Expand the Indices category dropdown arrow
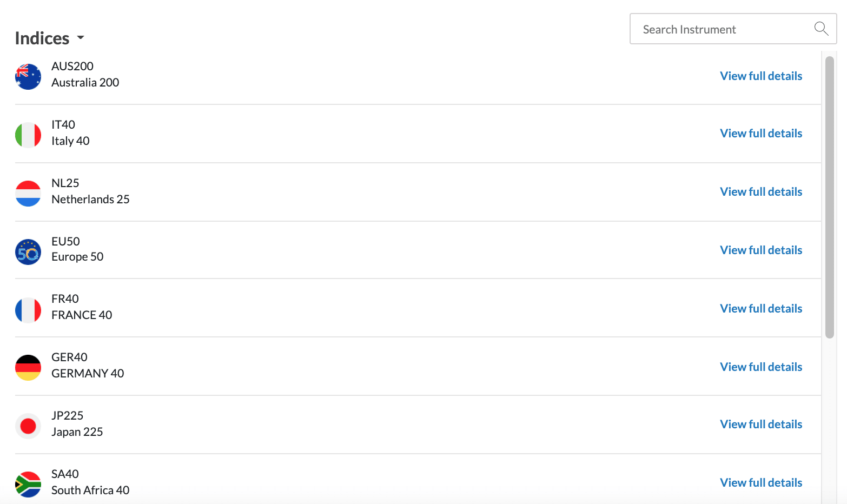 [81, 38]
